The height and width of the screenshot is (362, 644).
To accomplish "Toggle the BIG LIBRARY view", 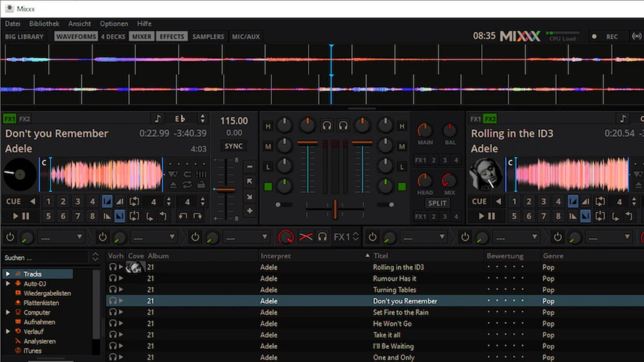I will click(x=24, y=37).
